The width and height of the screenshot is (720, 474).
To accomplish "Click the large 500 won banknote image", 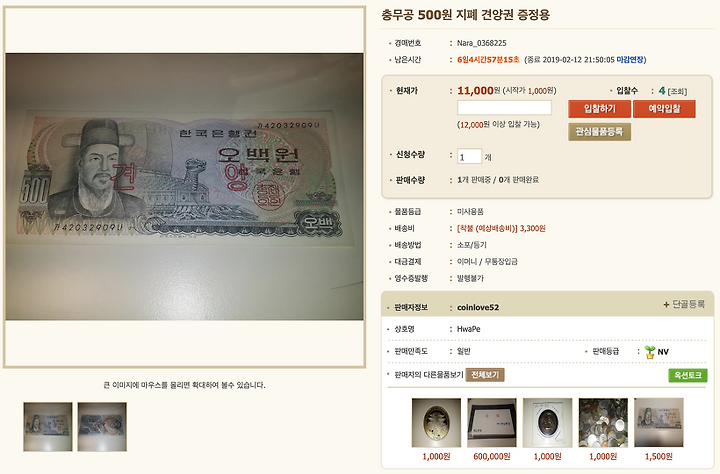I will pos(185,186).
